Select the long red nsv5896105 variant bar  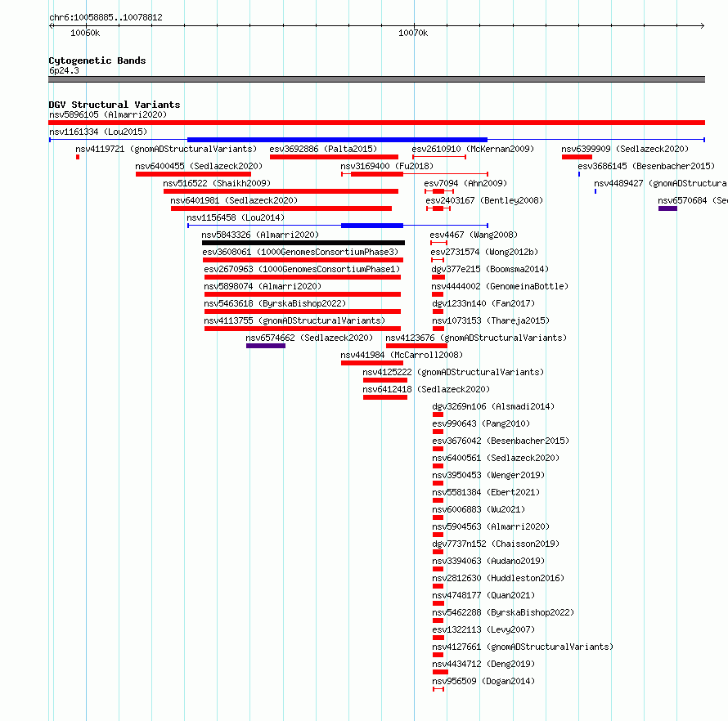pos(376,123)
